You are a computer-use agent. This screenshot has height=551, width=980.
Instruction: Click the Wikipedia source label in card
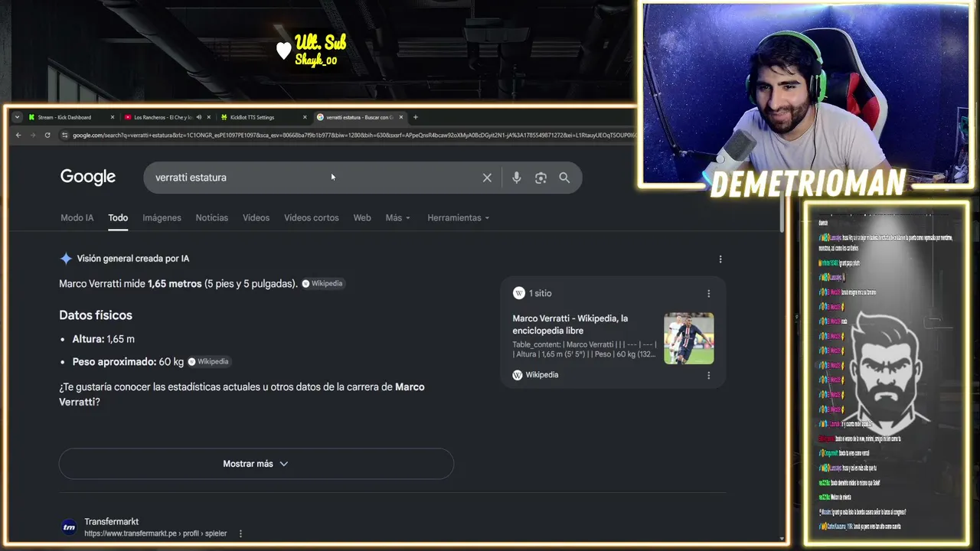click(542, 375)
